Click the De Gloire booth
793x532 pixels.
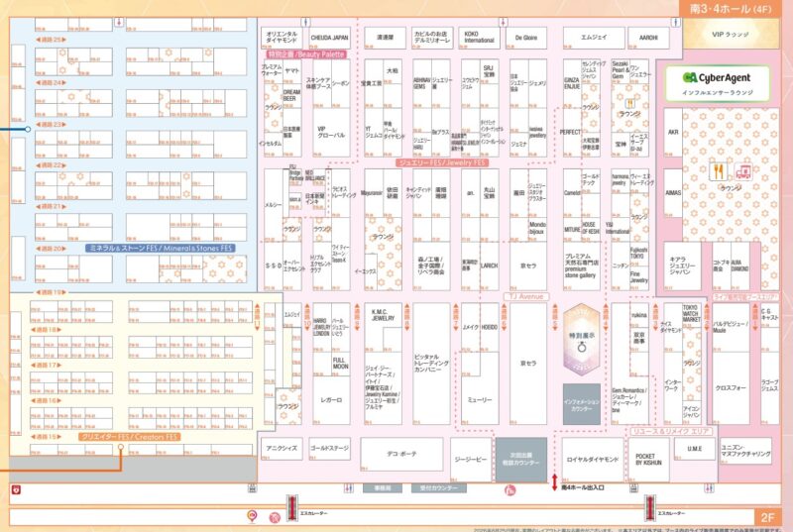click(526, 38)
